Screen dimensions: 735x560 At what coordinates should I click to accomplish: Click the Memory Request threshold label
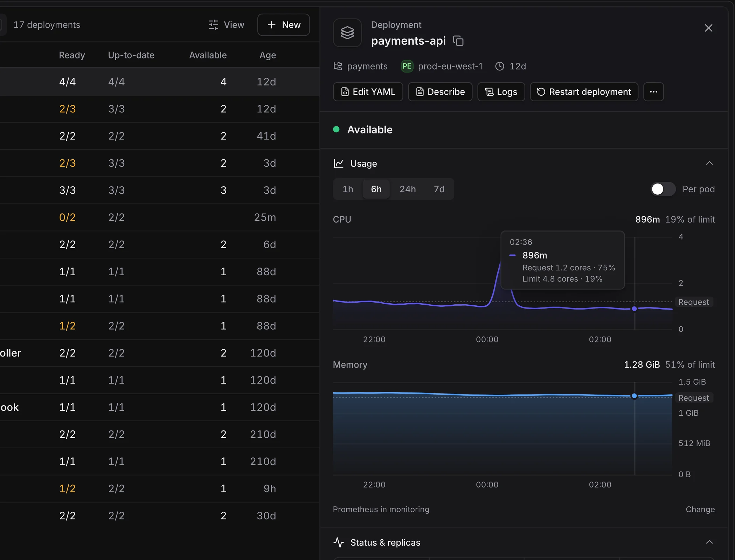693,398
